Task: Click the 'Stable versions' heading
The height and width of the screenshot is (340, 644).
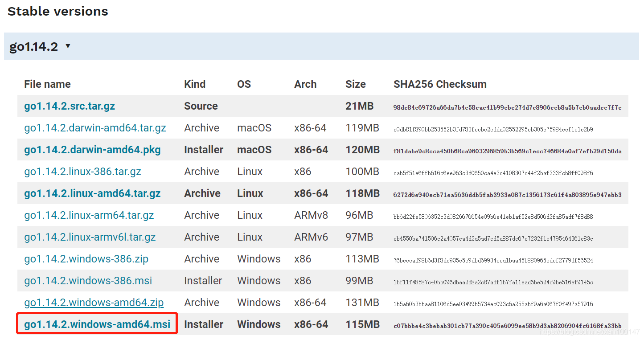Action: pos(58,11)
